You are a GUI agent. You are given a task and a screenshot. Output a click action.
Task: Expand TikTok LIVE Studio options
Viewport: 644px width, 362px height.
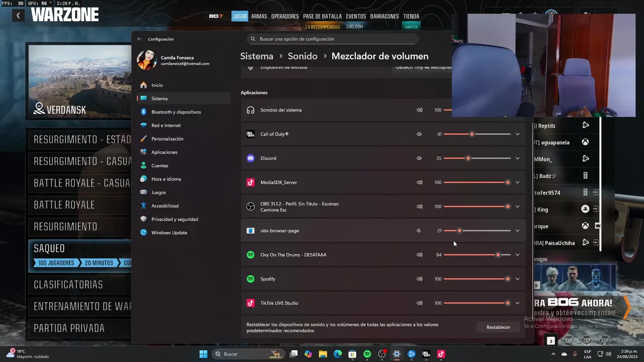pos(517,303)
